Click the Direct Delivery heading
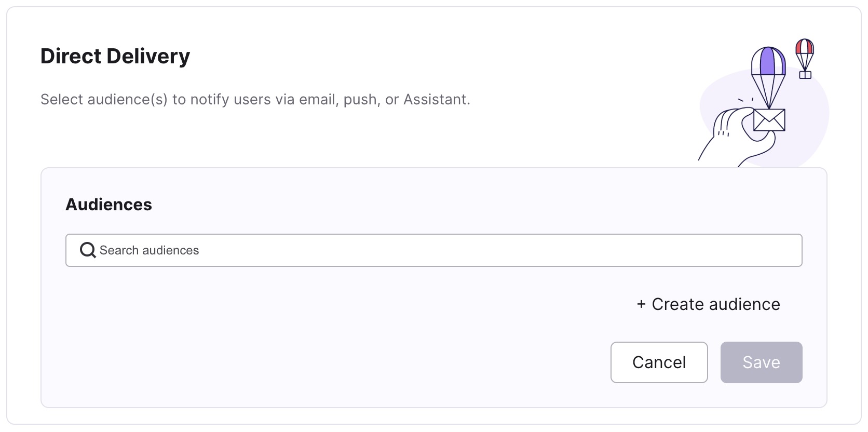 115,56
